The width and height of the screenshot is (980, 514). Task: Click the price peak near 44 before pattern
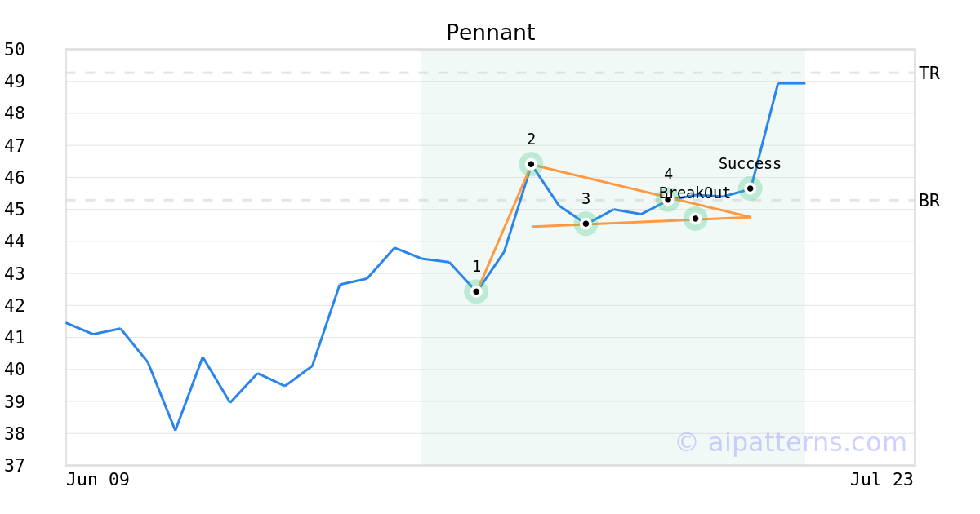tap(394, 248)
